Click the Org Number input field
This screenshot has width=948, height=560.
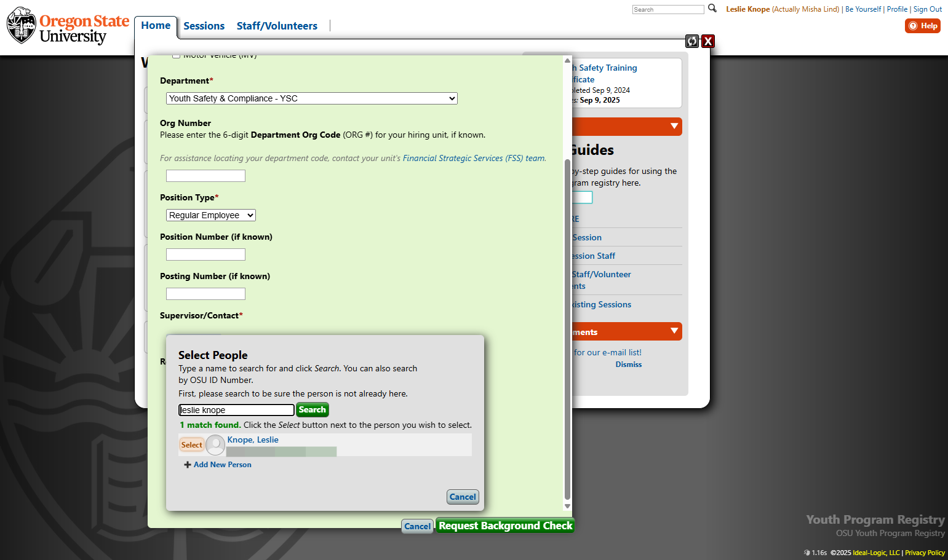click(x=205, y=176)
